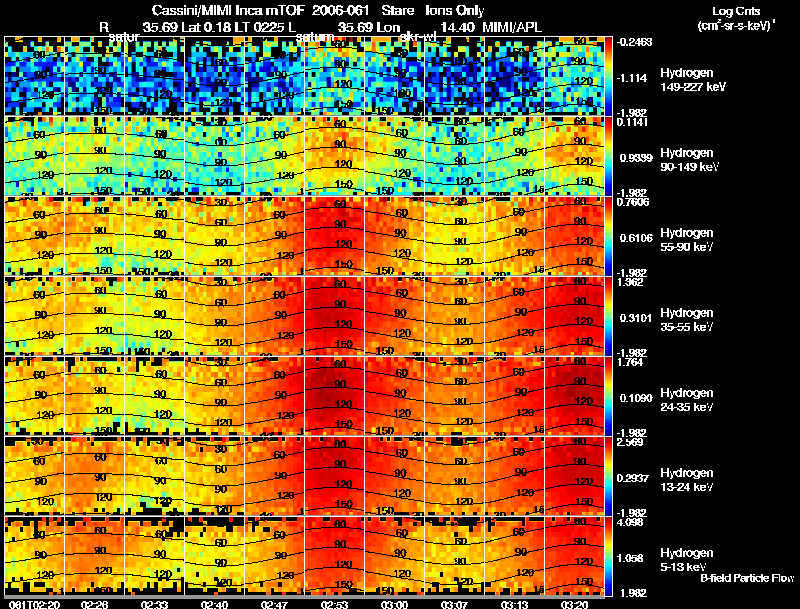Select the 03:20 time axis label
Viewport: 800px width, 609px height.
tap(577, 603)
